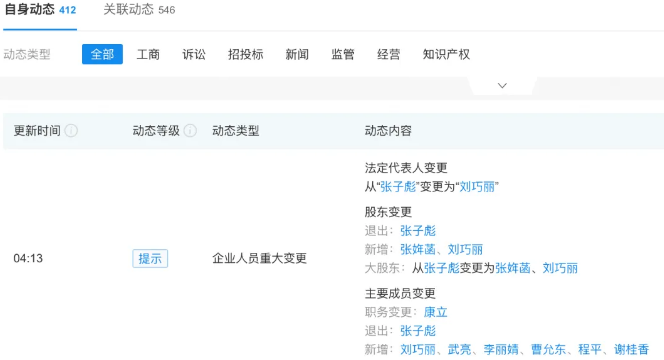Filter by 工商 type
The width and height of the screenshot is (664, 360).
pyautogui.click(x=148, y=54)
